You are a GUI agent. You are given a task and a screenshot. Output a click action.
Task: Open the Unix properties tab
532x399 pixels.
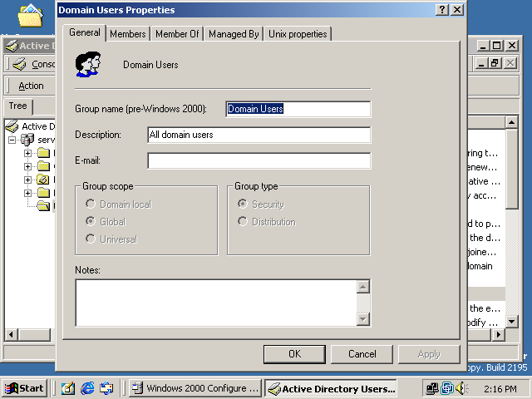(298, 34)
